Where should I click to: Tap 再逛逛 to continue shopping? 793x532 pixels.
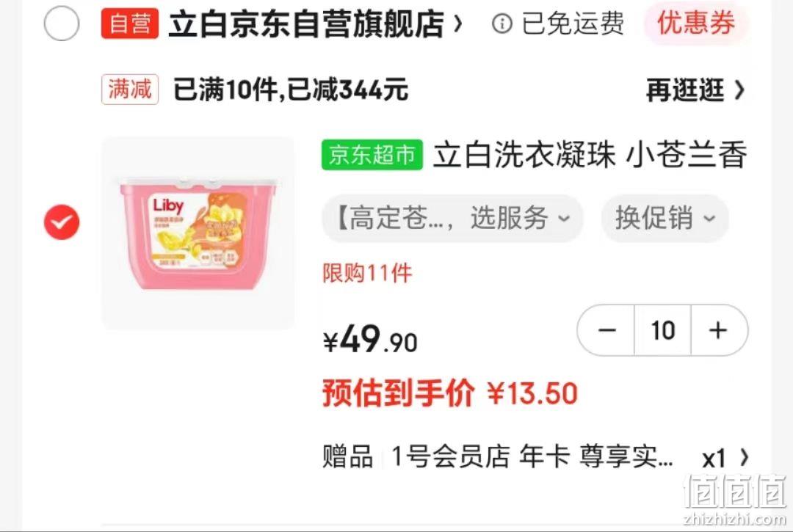[x=695, y=90]
